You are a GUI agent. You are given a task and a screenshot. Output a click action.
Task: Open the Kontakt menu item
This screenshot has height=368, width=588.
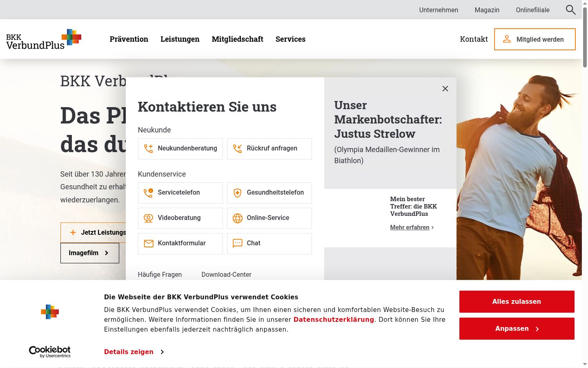pos(474,39)
